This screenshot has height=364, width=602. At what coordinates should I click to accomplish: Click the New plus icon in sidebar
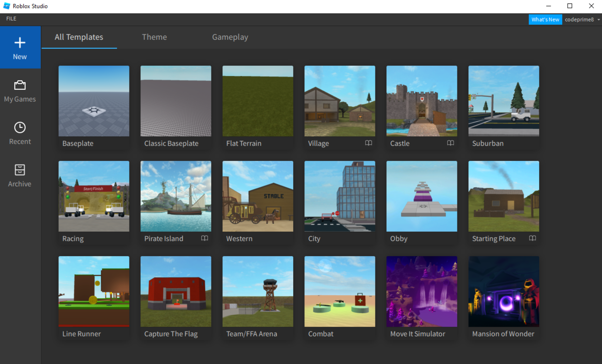coord(20,43)
